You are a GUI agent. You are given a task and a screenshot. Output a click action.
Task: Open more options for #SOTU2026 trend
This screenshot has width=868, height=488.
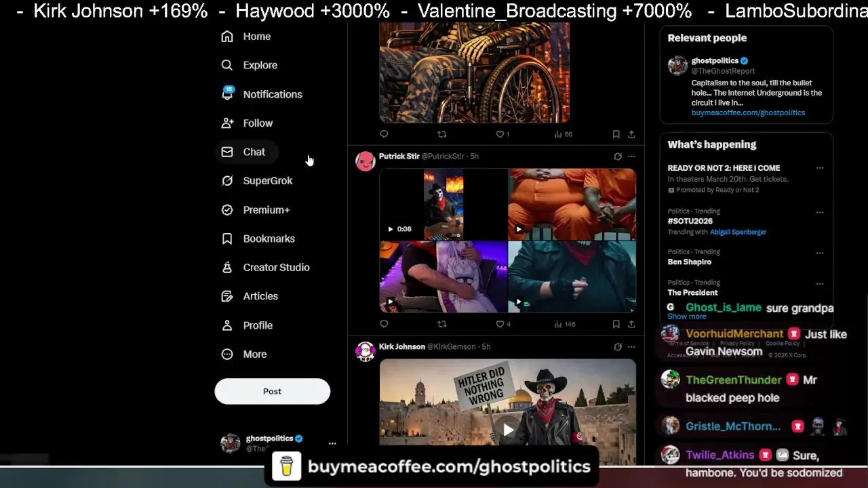click(820, 212)
